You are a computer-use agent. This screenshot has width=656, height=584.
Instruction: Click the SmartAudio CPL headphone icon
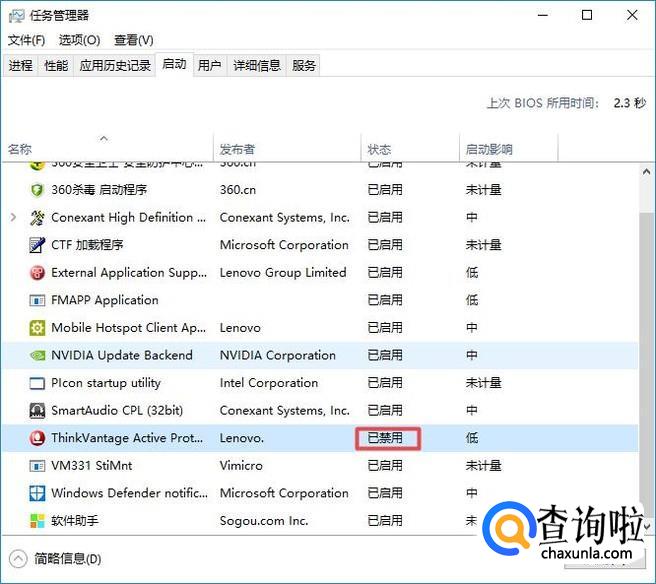click(x=37, y=411)
